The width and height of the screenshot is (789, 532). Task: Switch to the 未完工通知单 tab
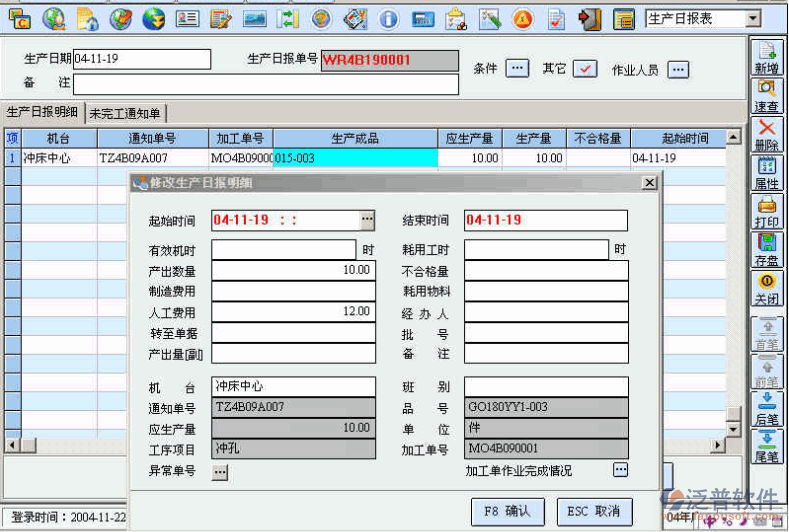pos(127,113)
